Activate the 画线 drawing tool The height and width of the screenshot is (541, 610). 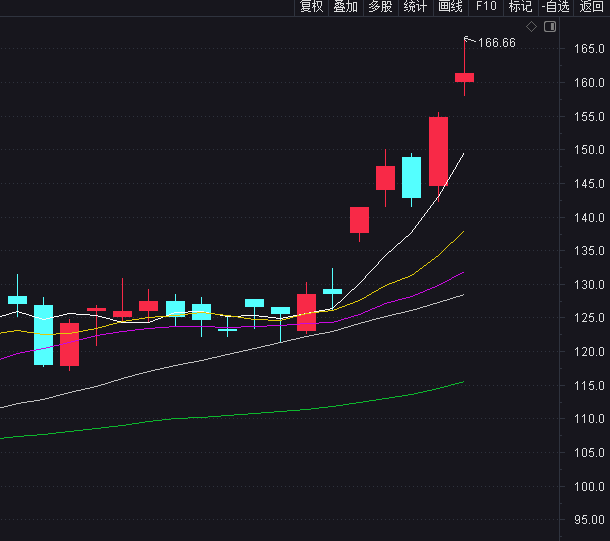[450, 7]
